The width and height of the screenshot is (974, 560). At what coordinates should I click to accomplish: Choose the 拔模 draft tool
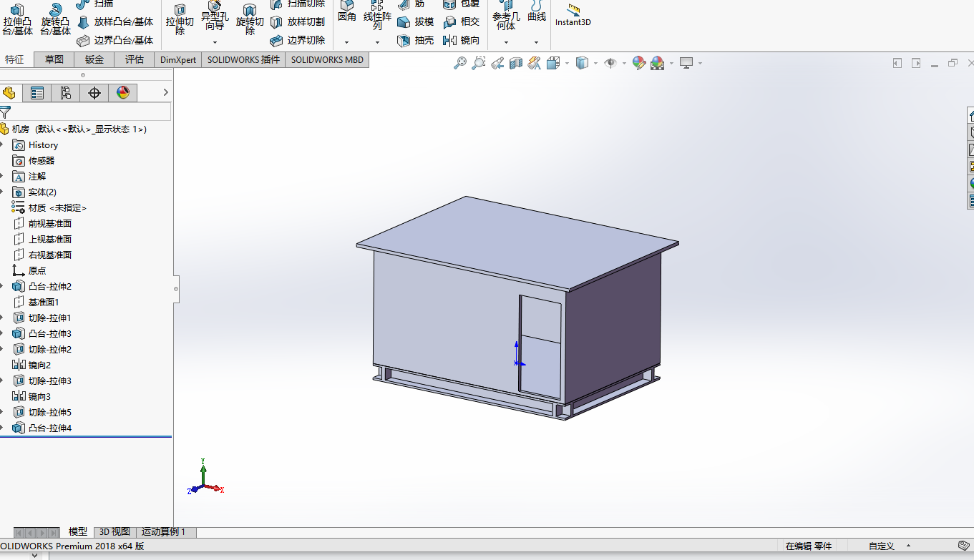tap(416, 21)
